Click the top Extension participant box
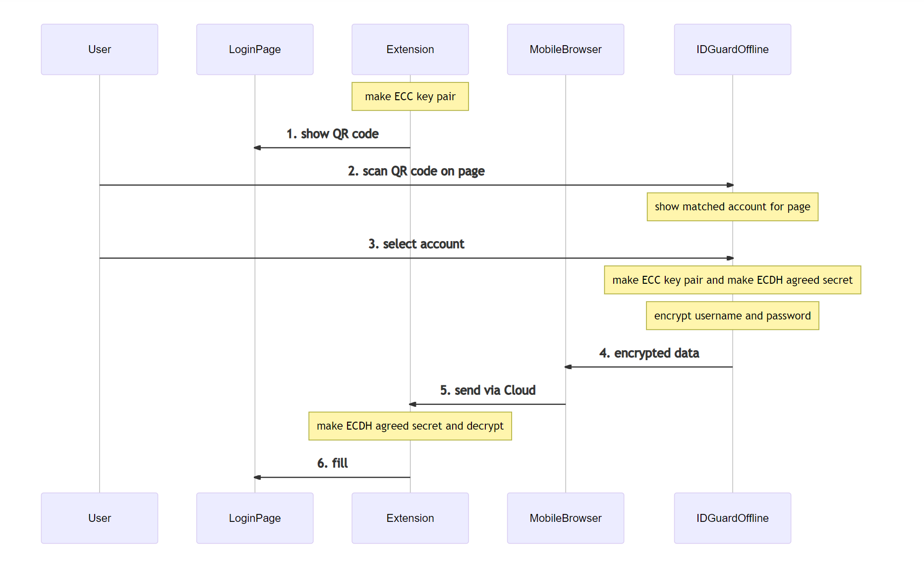This screenshot has height=570, width=924. coord(410,50)
